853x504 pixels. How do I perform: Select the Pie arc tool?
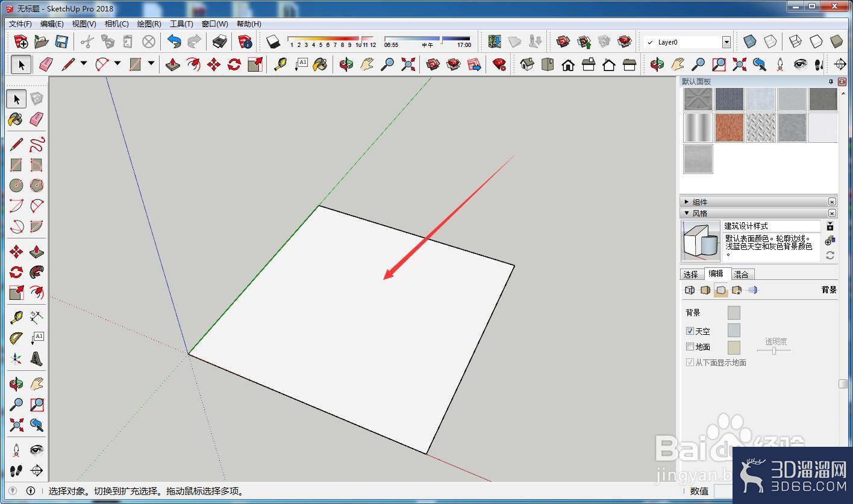[x=37, y=226]
